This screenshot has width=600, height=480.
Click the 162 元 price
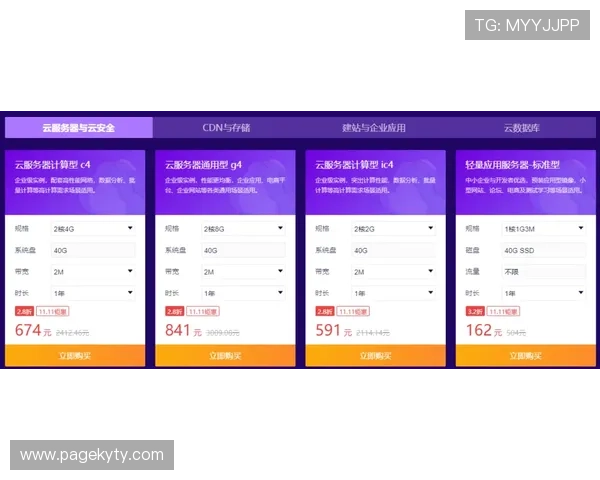(484, 330)
